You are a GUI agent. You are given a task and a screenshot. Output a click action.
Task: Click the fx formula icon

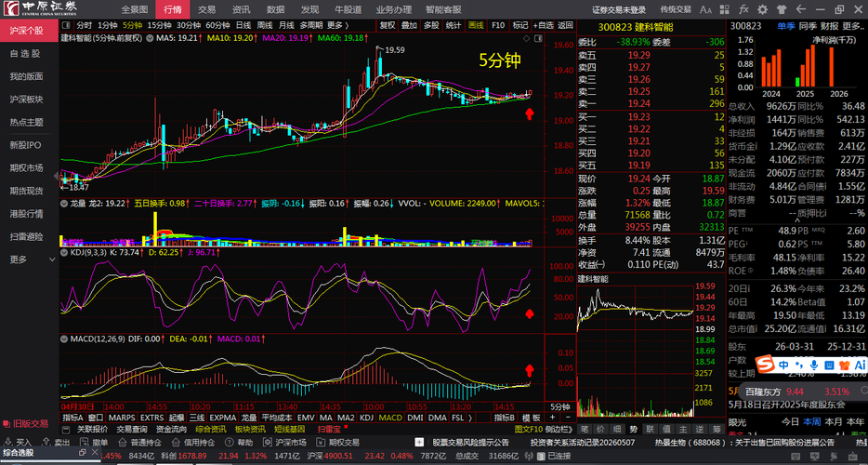tap(743, 9)
